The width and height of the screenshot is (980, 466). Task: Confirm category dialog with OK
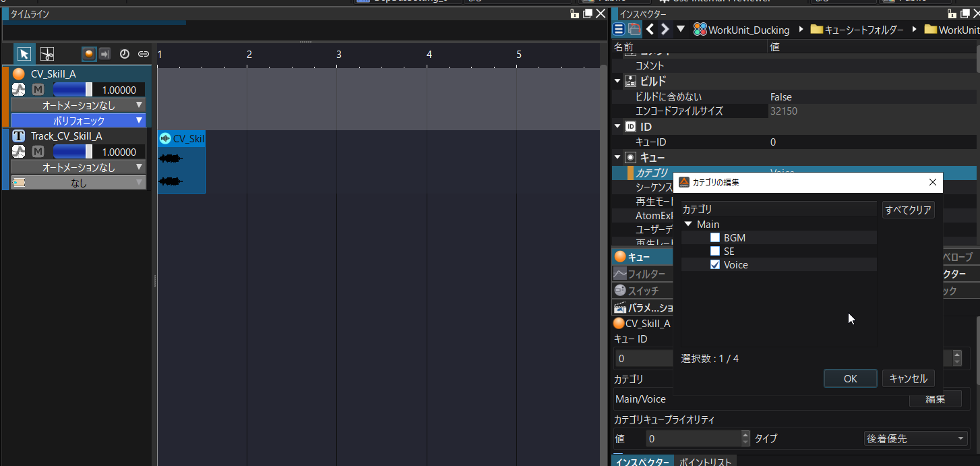pos(850,378)
